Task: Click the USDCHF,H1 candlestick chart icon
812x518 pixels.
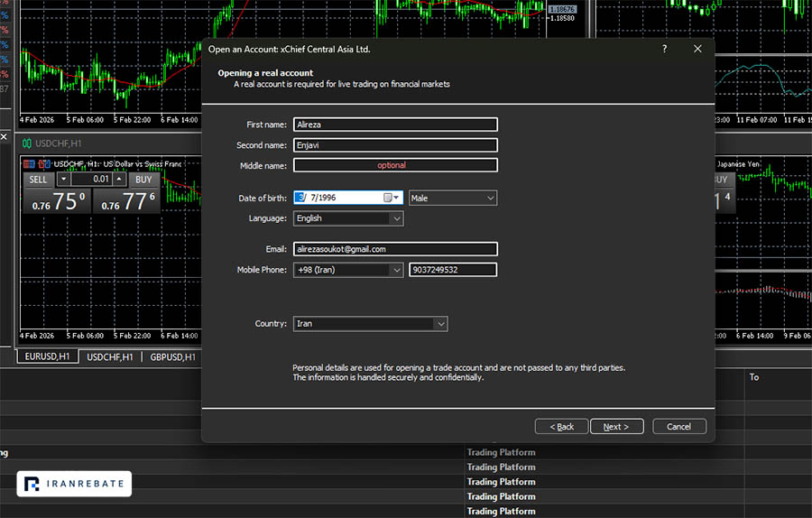Action: click(x=26, y=143)
